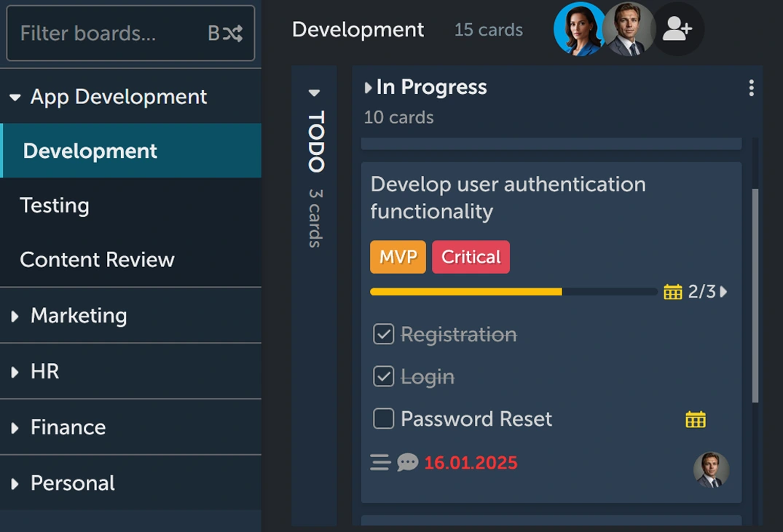783x532 pixels.
Task: Click the calendar icon next to 2/3
Action: click(x=672, y=291)
